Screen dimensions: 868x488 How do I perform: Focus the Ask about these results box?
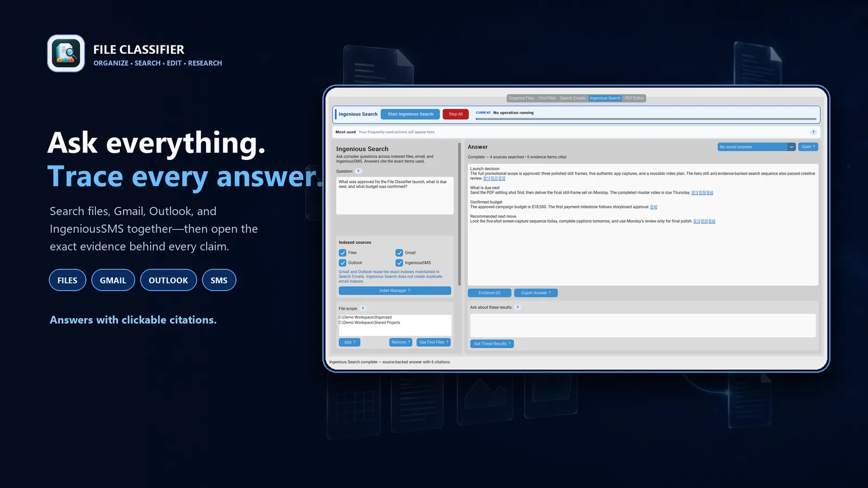coord(643,325)
